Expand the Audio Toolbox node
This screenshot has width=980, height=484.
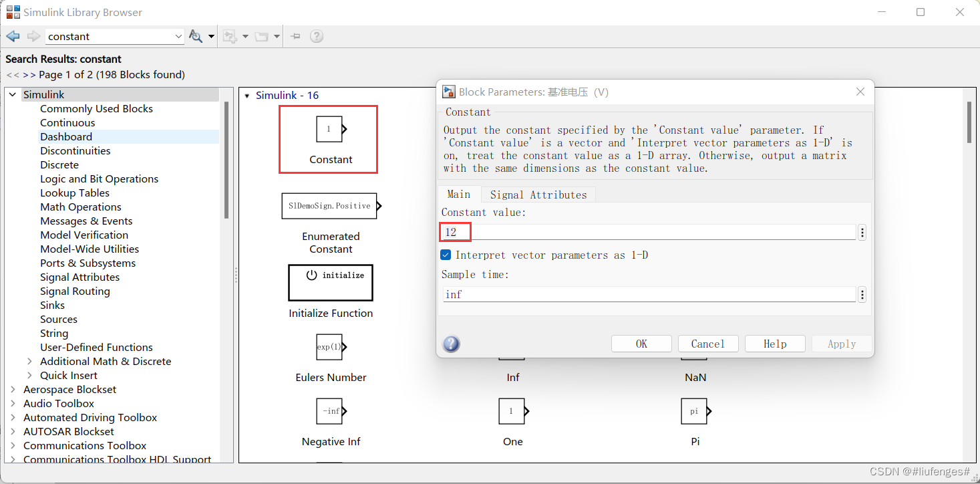pyautogui.click(x=13, y=403)
